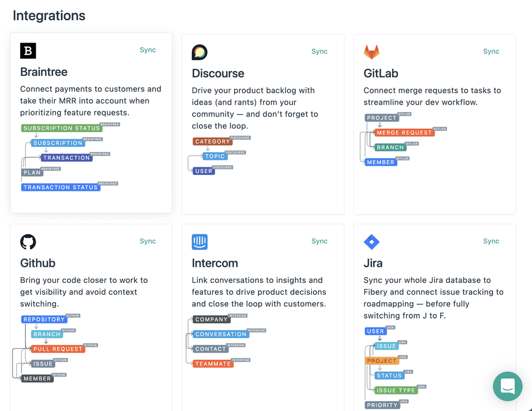Click the Braintree logo icon

pyautogui.click(x=28, y=50)
